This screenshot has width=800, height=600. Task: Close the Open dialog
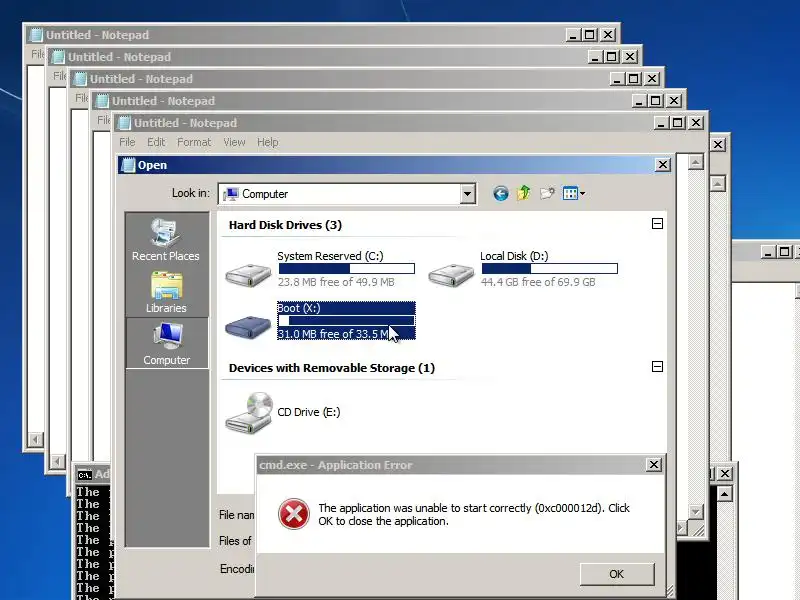click(662, 165)
